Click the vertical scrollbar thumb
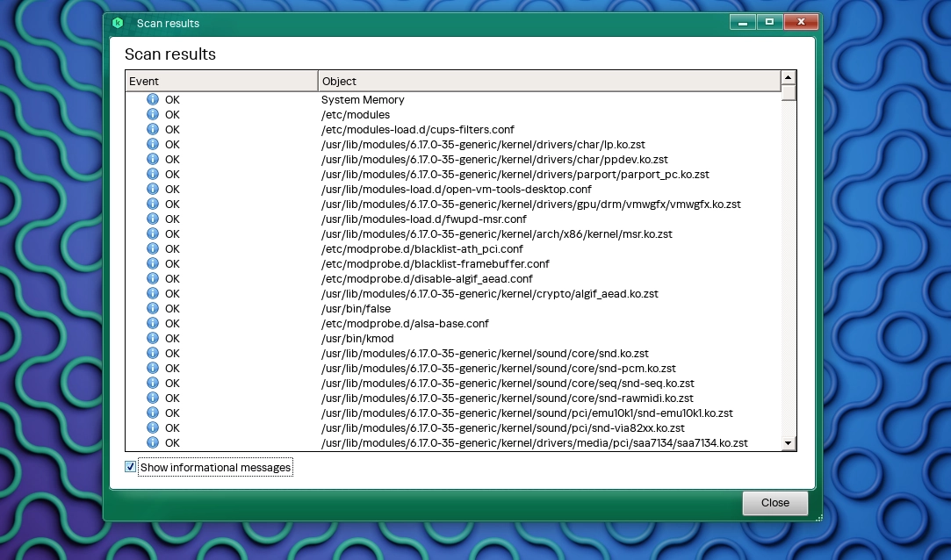The height and width of the screenshot is (560, 951). [x=788, y=93]
